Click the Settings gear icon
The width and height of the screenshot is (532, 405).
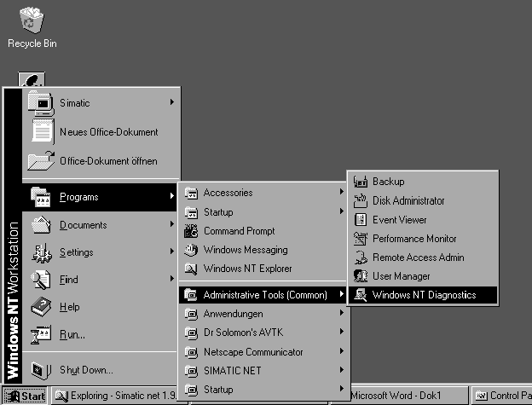coord(42,253)
